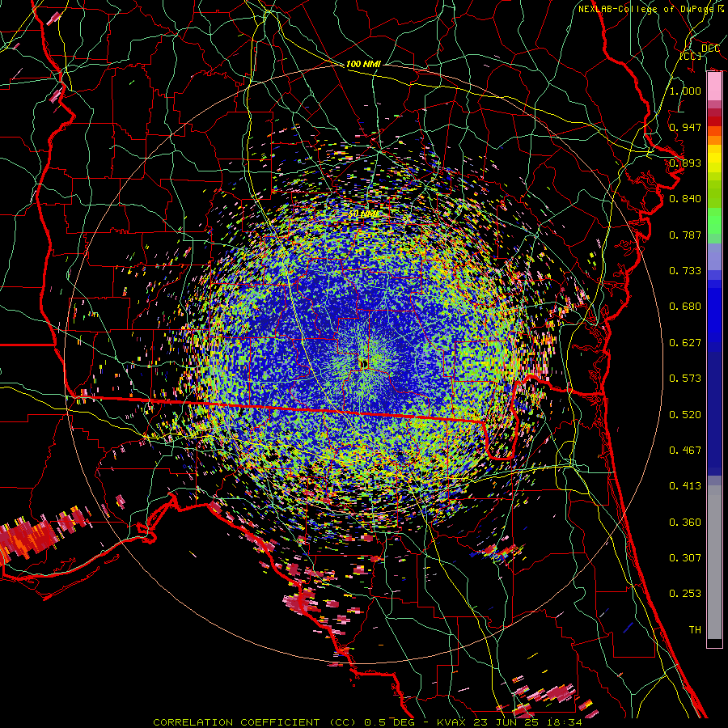728x728 pixels.
Task: Click the 0.5 DEG elevation text
Action: [388, 722]
